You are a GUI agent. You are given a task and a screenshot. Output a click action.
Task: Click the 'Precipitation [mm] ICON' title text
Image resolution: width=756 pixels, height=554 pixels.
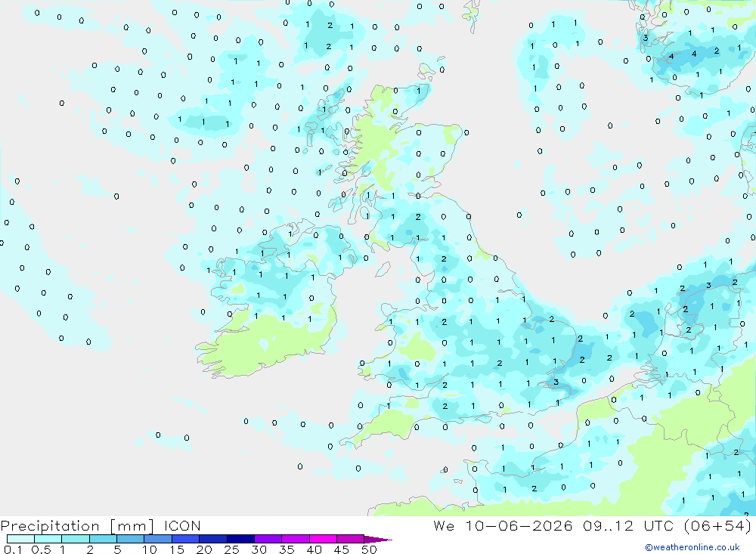(101, 525)
